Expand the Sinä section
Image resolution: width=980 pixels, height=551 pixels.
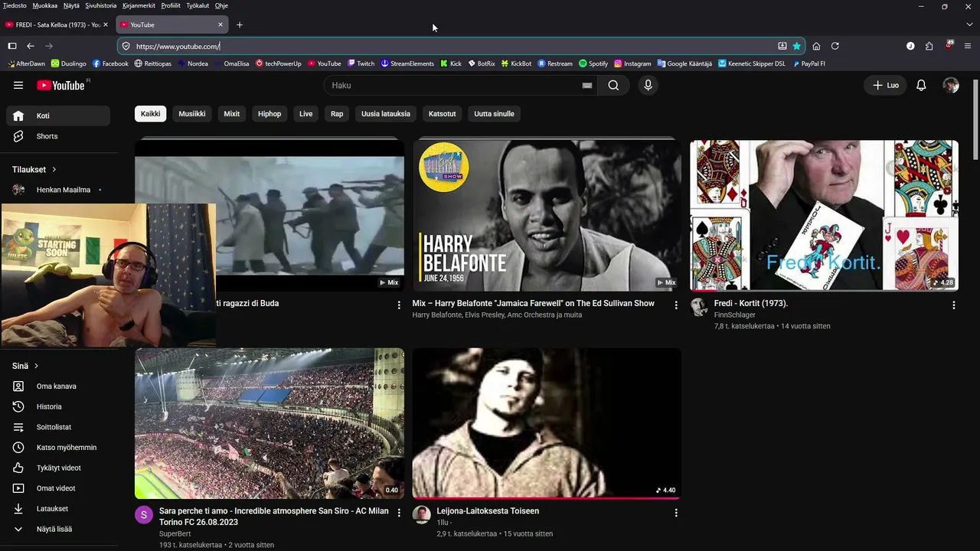[25, 366]
